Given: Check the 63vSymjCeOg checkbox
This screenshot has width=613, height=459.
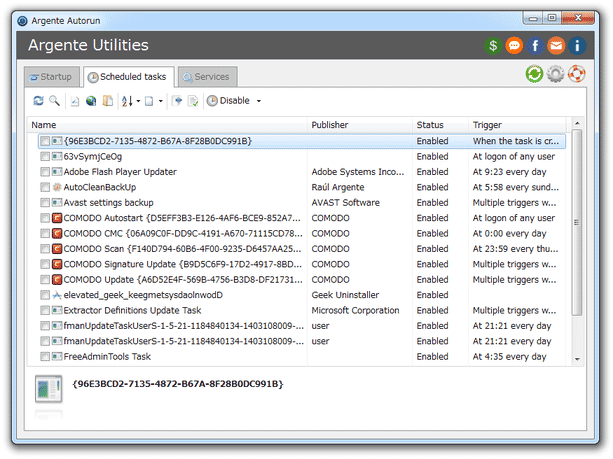Looking at the screenshot, I should click(x=45, y=157).
